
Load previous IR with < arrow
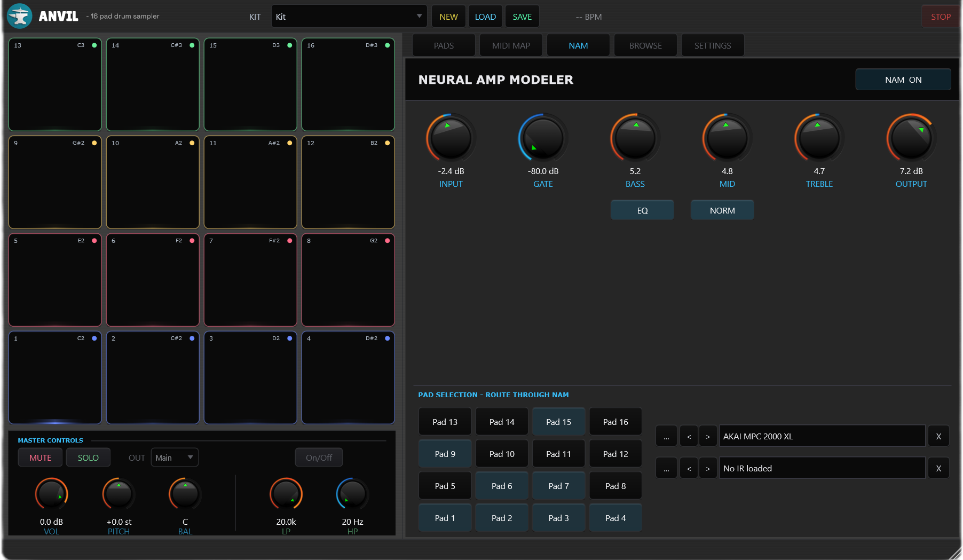[689, 468]
